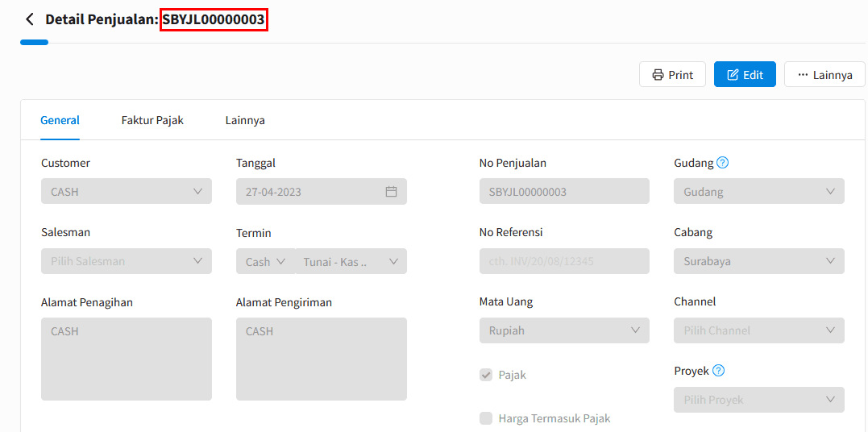The height and width of the screenshot is (432, 868).
Task: Switch to the Lainnya tab
Action: (x=245, y=120)
